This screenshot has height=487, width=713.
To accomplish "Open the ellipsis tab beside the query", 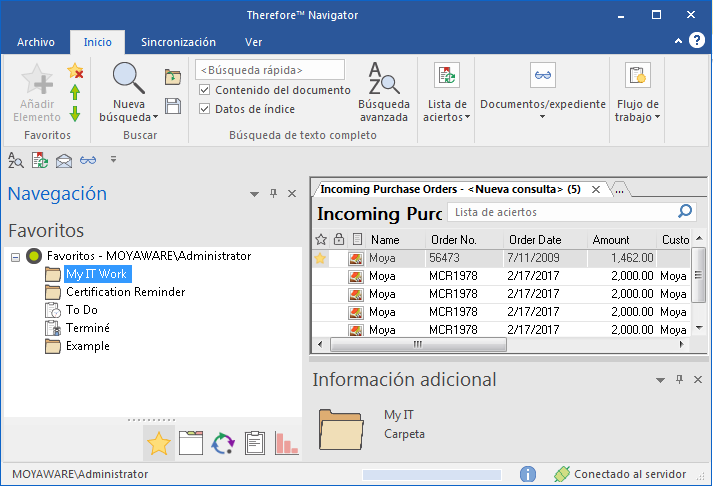I will [x=619, y=190].
